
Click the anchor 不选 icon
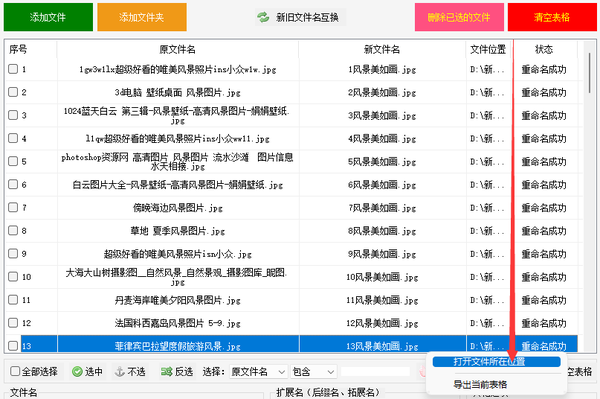pos(120,371)
